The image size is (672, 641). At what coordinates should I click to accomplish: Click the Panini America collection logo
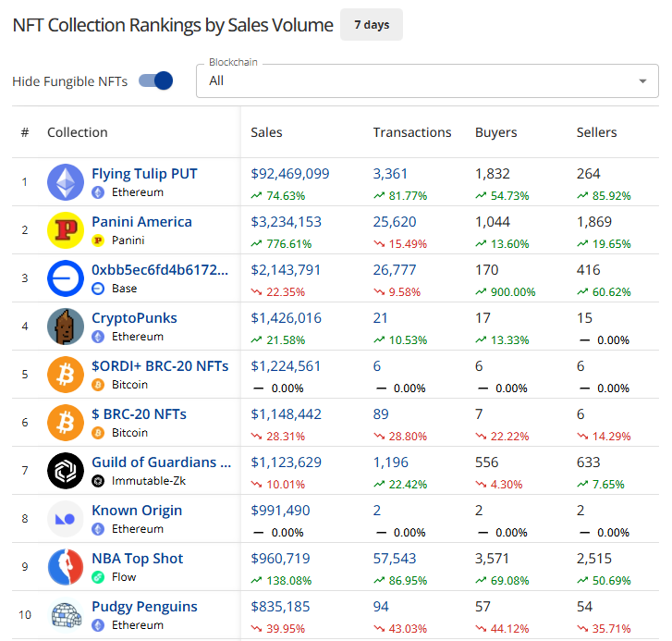[x=66, y=230]
